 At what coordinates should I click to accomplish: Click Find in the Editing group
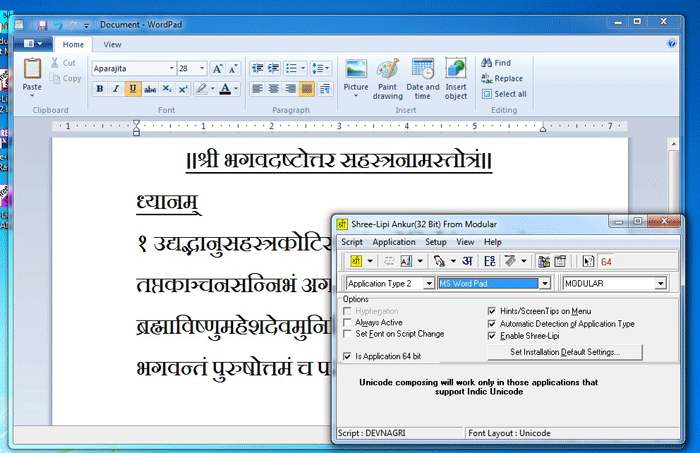click(x=496, y=63)
